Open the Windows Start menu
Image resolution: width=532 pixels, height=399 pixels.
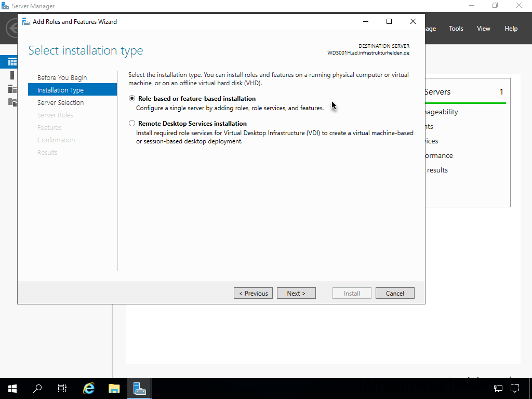[12, 389]
